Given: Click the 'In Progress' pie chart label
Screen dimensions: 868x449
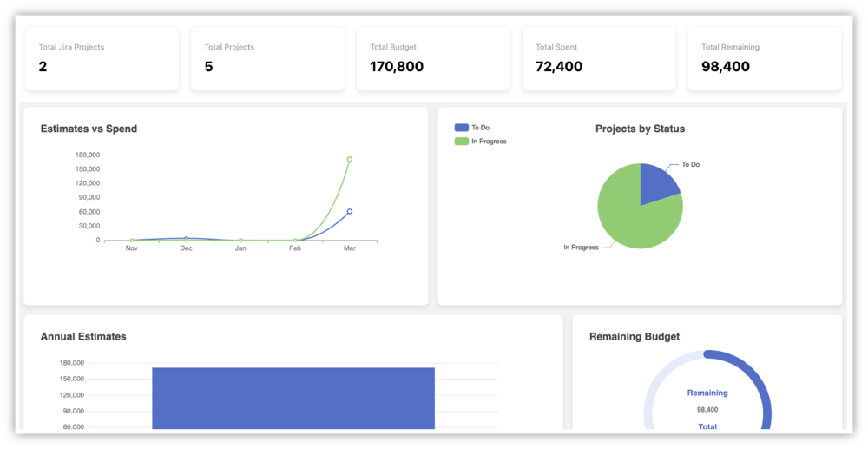Looking at the screenshot, I should [x=582, y=248].
